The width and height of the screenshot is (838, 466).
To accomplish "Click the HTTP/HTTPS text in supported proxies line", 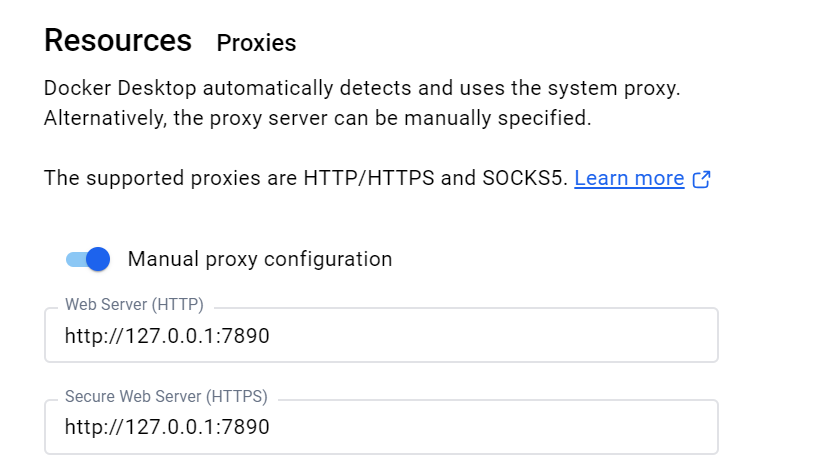I will [369, 178].
